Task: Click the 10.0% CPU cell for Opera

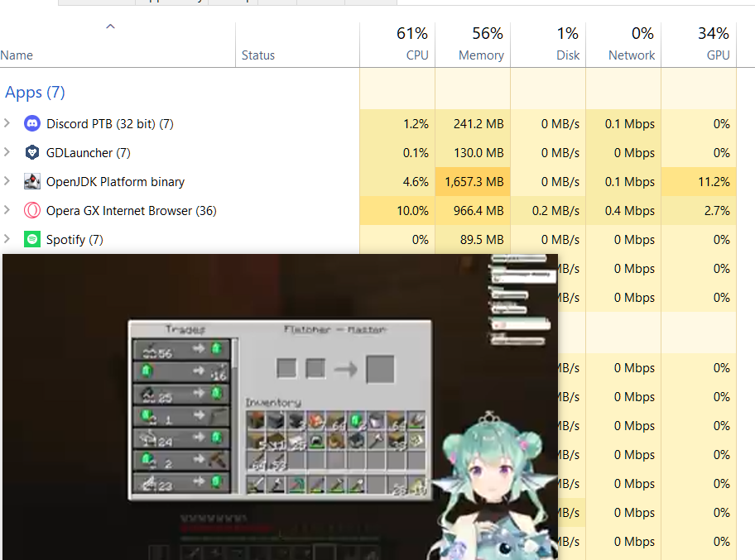Action: pyautogui.click(x=397, y=211)
